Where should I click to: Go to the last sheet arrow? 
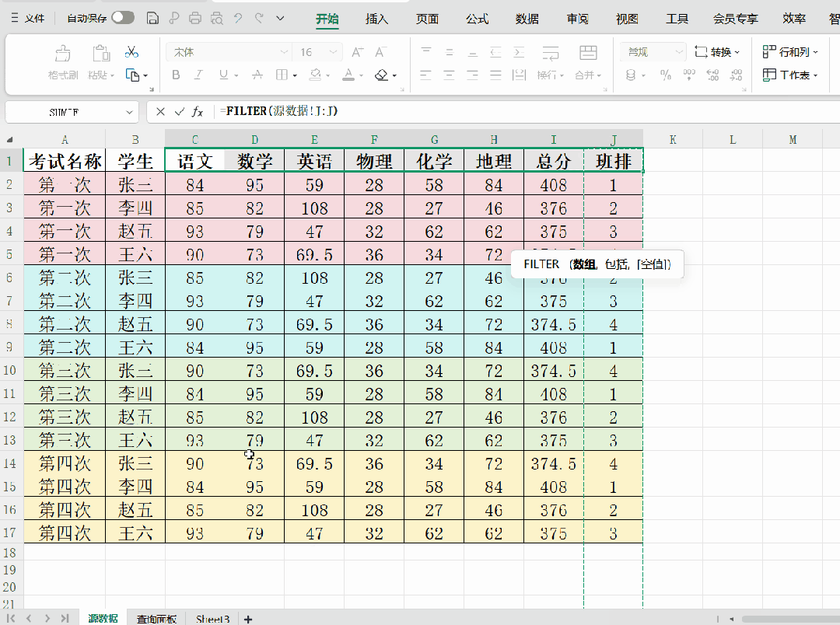[65, 618]
